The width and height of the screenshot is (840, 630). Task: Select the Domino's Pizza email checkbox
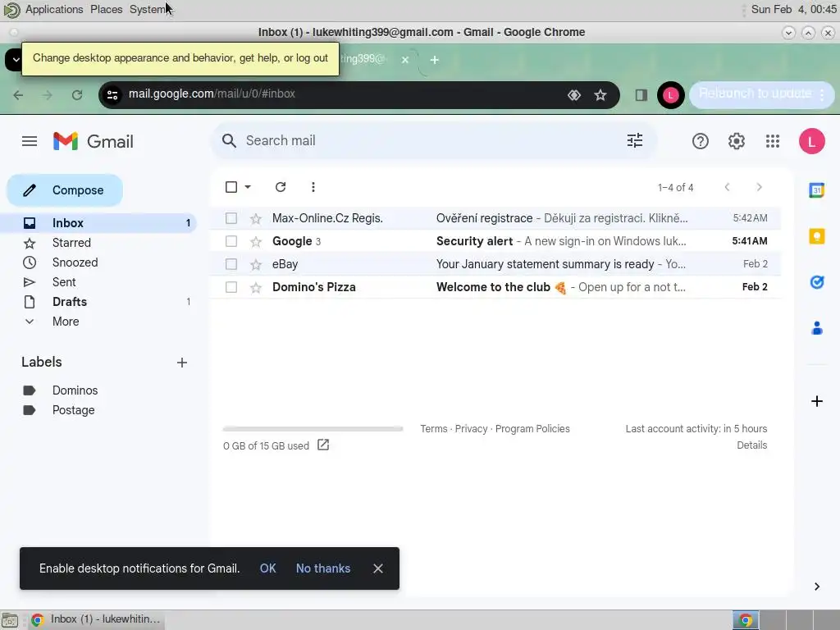231,287
